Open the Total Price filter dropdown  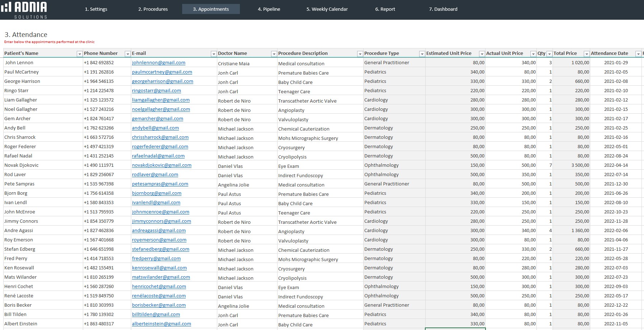click(587, 54)
